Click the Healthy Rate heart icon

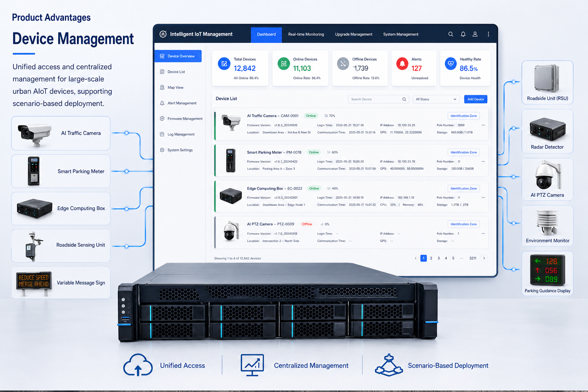(x=451, y=64)
